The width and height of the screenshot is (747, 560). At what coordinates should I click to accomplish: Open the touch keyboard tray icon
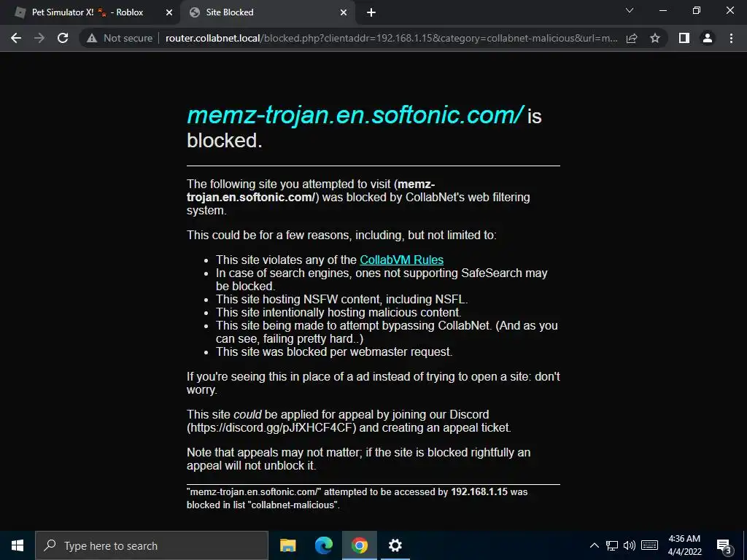649,545
